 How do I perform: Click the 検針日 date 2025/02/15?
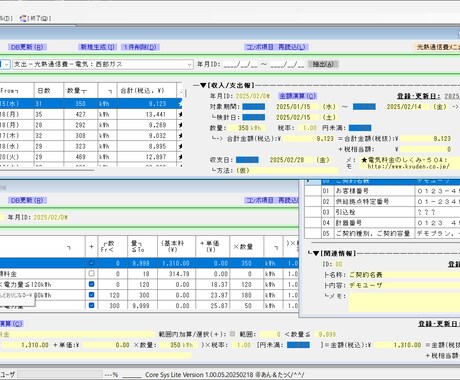293,117
